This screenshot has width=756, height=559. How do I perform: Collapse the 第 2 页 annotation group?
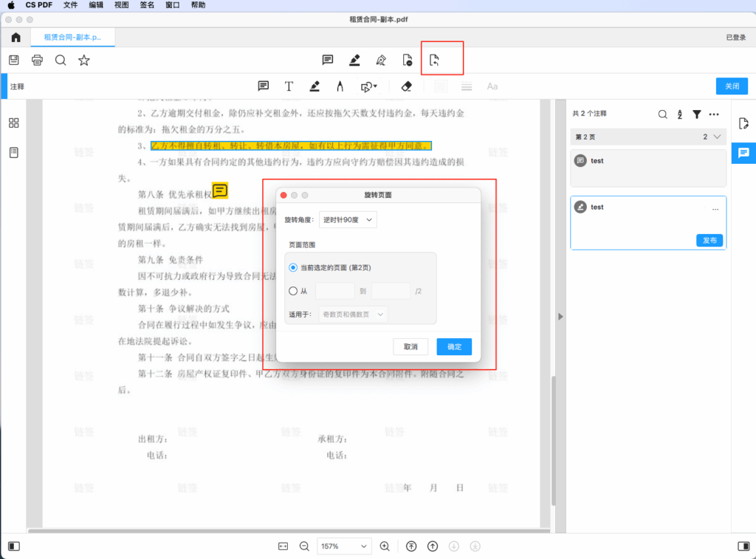coord(718,137)
